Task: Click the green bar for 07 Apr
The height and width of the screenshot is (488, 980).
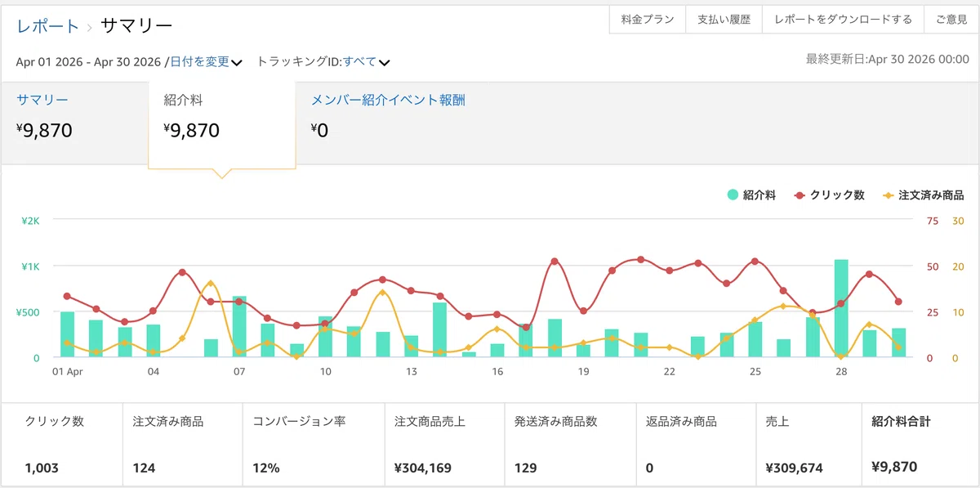Action: [x=239, y=327]
